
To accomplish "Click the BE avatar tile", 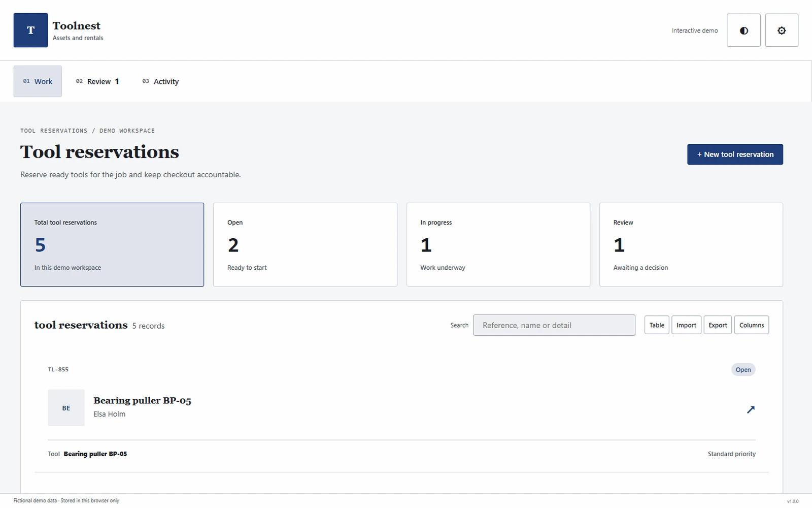I will coord(66,408).
